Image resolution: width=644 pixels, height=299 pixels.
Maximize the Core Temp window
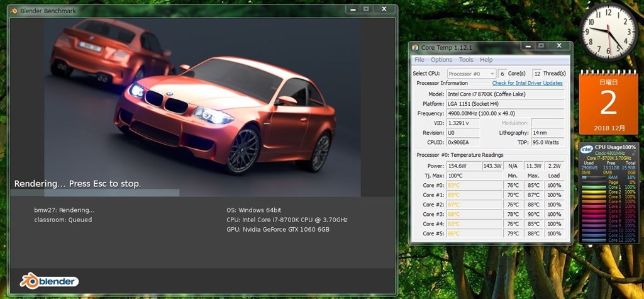pos(541,46)
